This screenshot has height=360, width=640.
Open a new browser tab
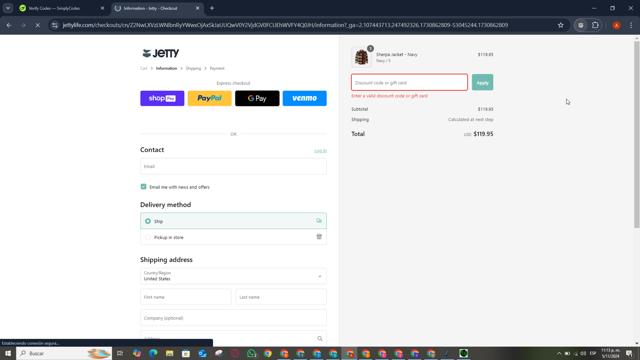point(212,8)
